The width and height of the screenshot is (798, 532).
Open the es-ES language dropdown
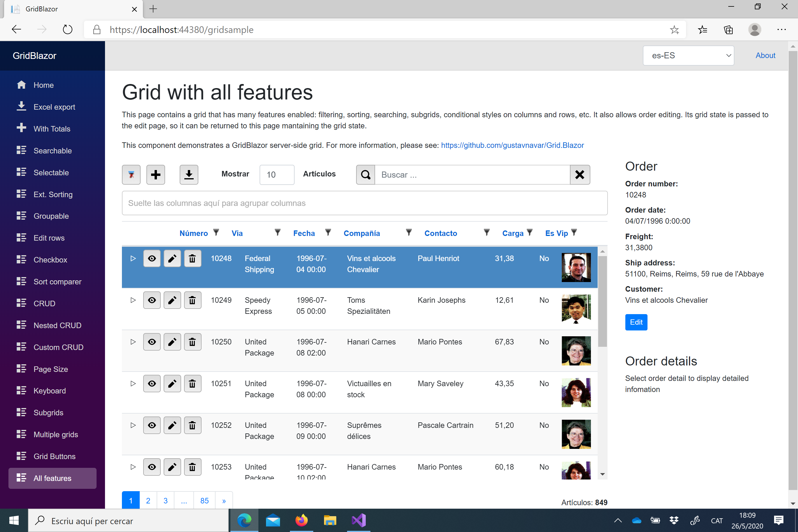(688, 56)
